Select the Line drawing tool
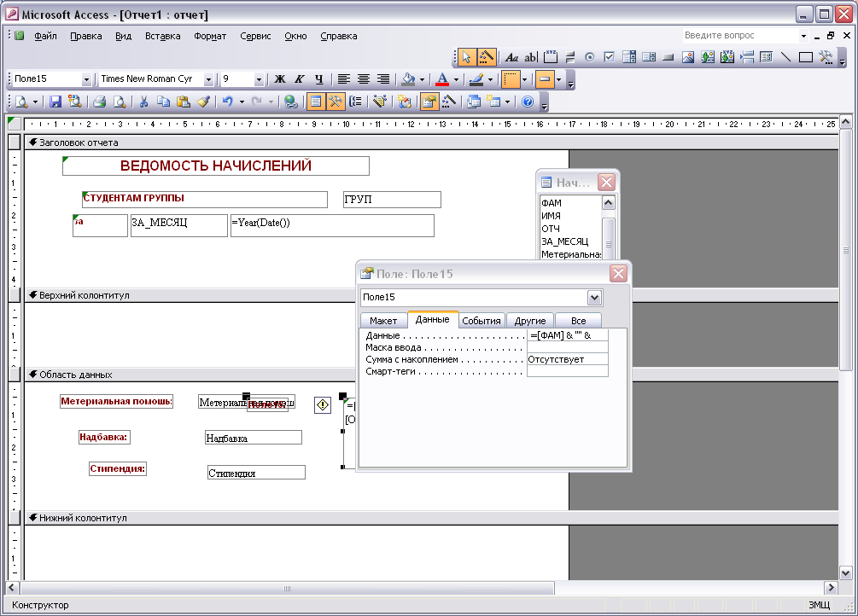 click(x=785, y=57)
